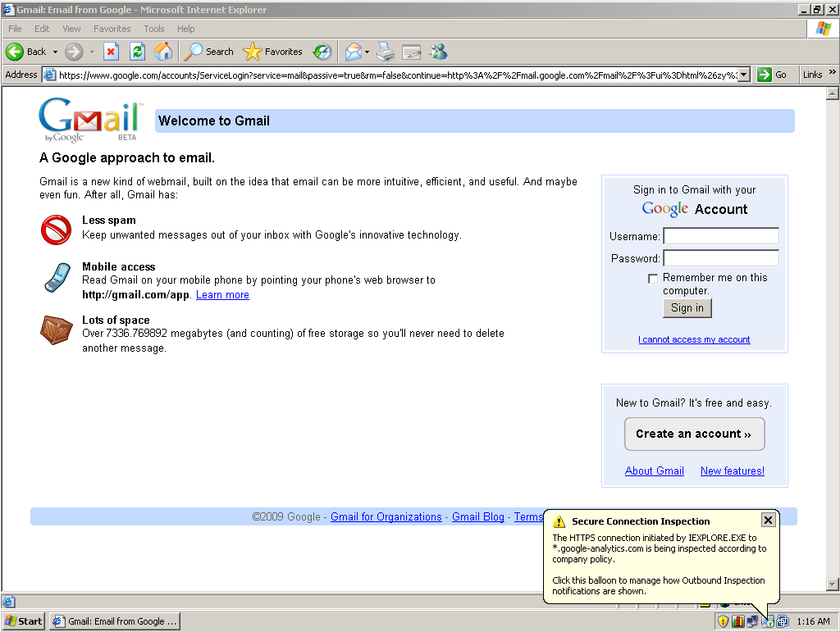Expand the Address bar URL dropdown

click(x=744, y=75)
